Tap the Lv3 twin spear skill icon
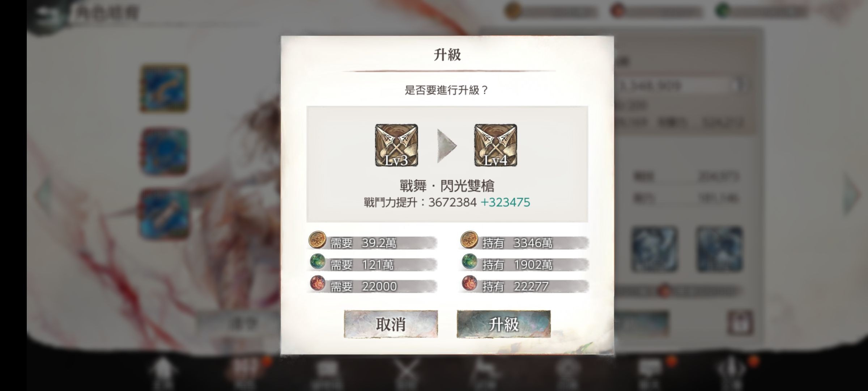Image resolution: width=868 pixels, height=391 pixels. click(396, 145)
